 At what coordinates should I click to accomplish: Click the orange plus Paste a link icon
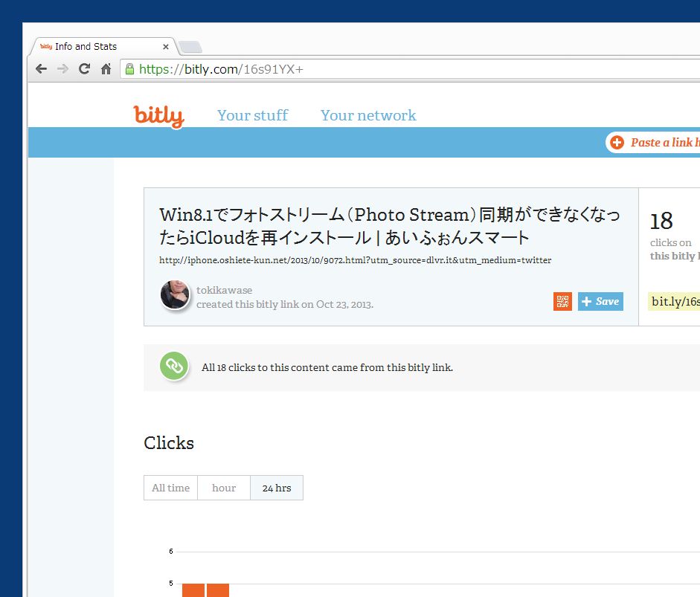coord(617,142)
